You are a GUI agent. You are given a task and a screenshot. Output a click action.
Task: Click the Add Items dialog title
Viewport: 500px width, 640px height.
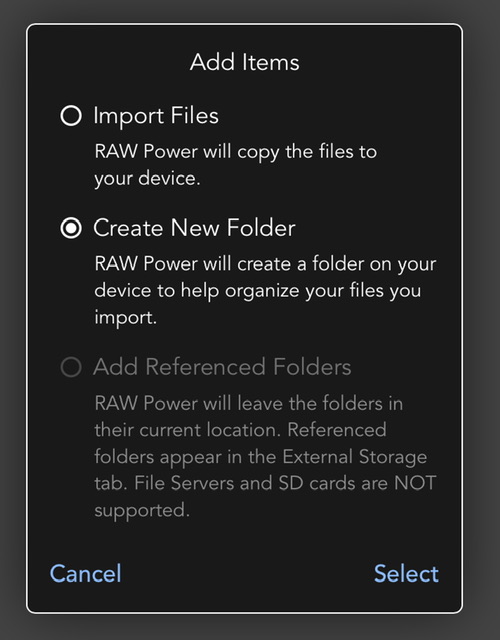pos(244,62)
